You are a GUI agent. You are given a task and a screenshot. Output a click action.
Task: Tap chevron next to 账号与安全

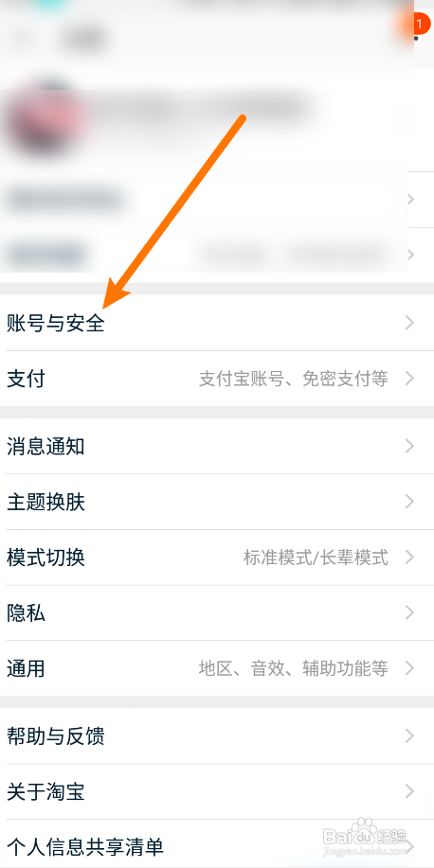click(409, 323)
